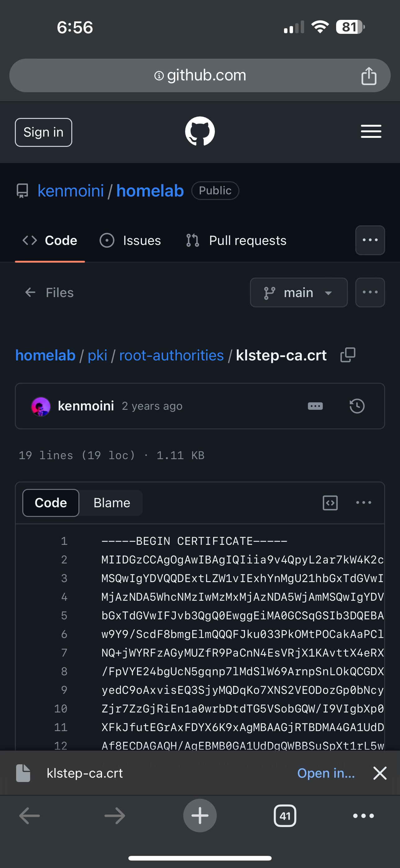Tap Open in… for klstep-ca.crt
The image size is (400, 868).
326,773
